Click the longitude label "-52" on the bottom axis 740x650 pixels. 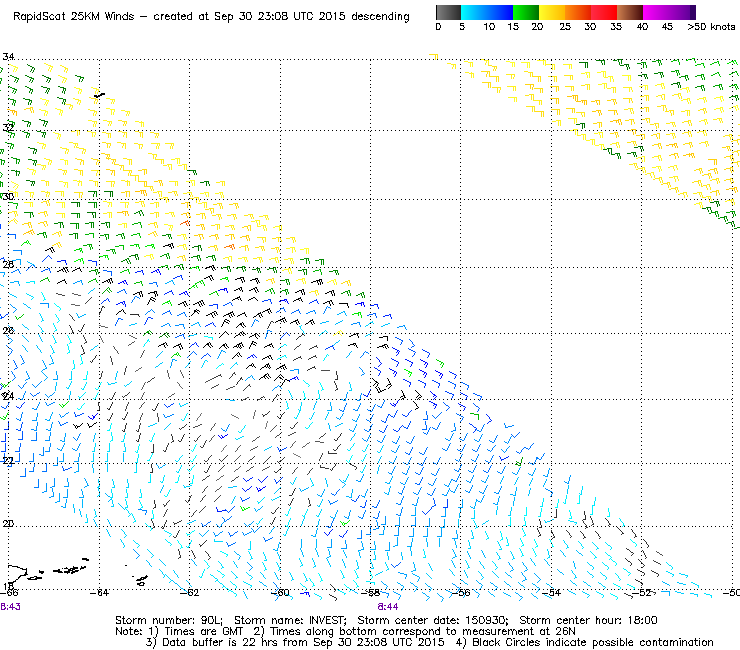click(x=642, y=593)
